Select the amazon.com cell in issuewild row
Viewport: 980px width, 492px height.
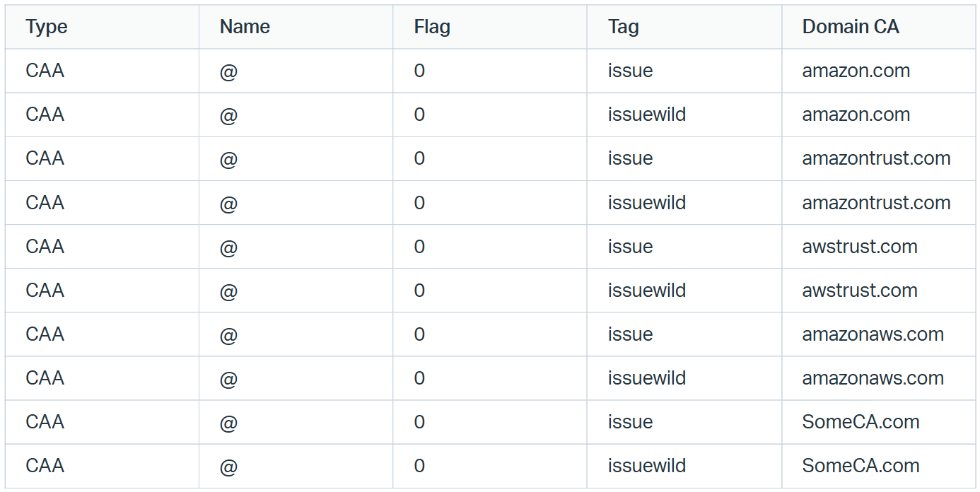pyautogui.click(x=856, y=115)
